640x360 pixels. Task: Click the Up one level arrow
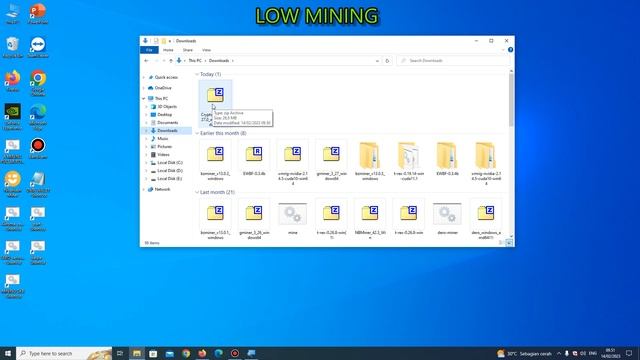[x=171, y=61]
